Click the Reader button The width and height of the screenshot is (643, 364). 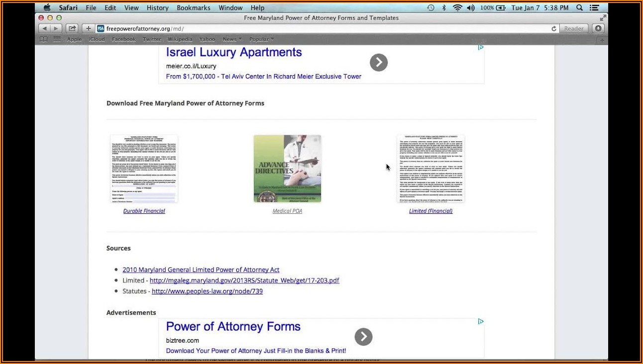[x=573, y=29]
